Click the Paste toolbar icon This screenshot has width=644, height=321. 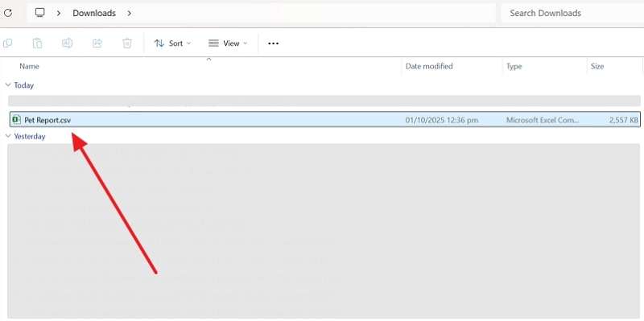tap(37, 43)
